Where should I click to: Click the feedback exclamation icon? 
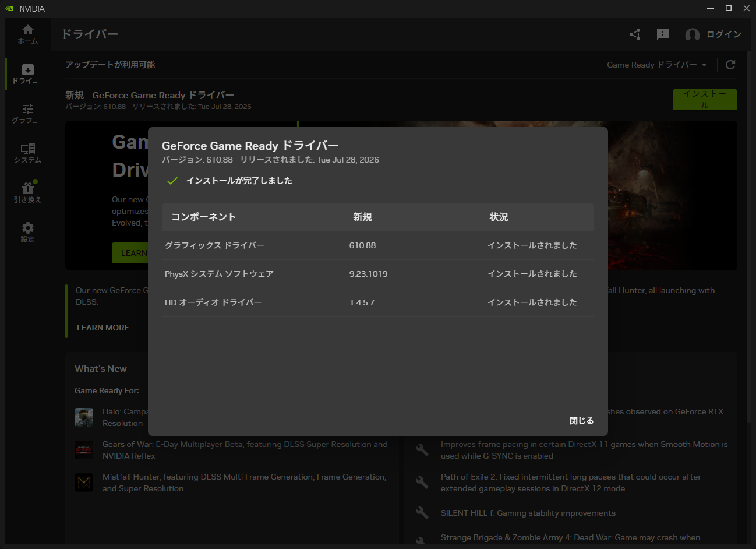(663, 34)
